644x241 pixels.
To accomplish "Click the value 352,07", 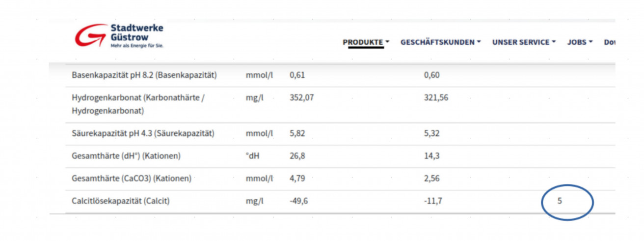I will click(x=301, y=98).
